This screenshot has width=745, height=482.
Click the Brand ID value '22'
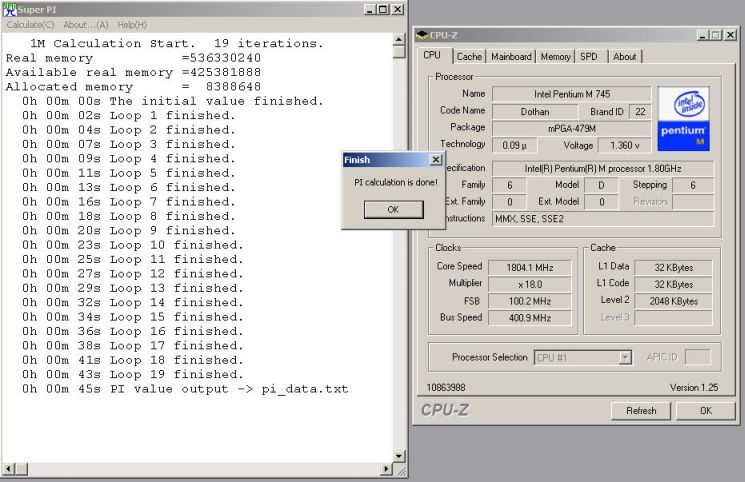pyautogui.click(x=640, y=112)
